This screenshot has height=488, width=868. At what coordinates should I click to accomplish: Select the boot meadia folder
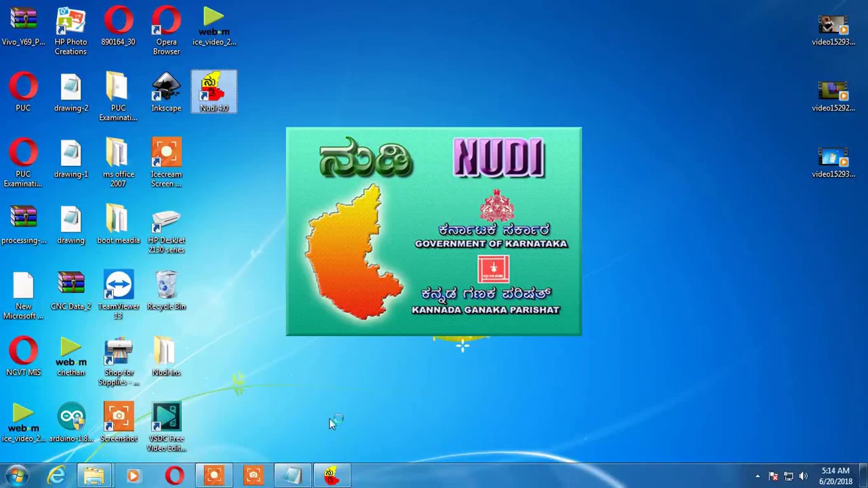click(119, 224)
